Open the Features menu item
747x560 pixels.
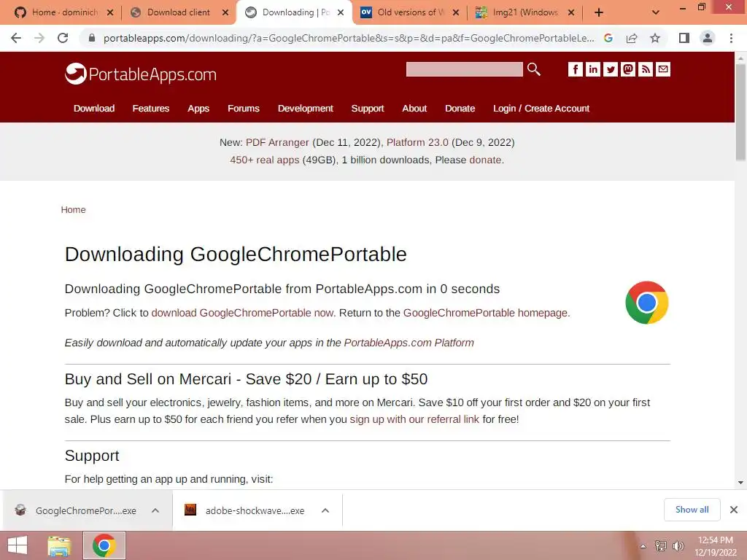pos(150,109)
